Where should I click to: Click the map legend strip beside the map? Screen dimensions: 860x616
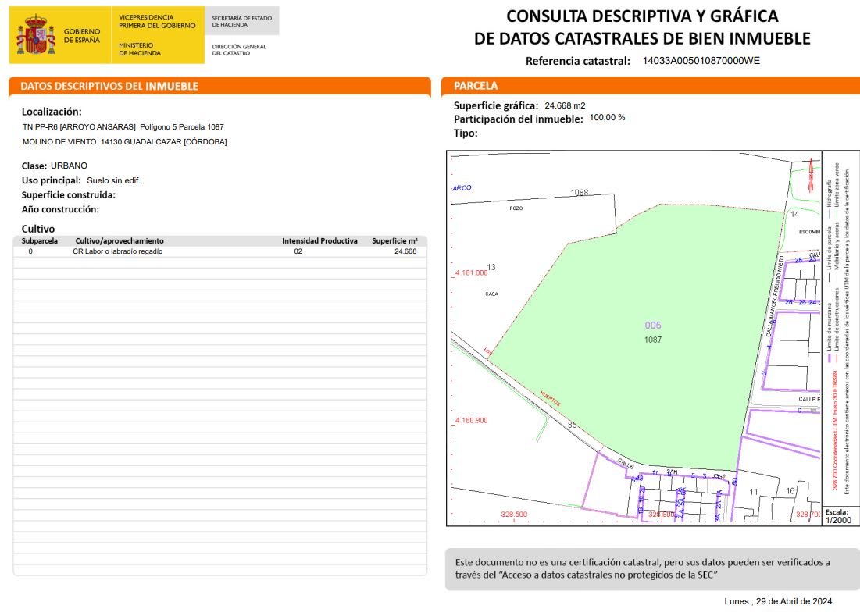pyautogui.click(x=840, y=328)
